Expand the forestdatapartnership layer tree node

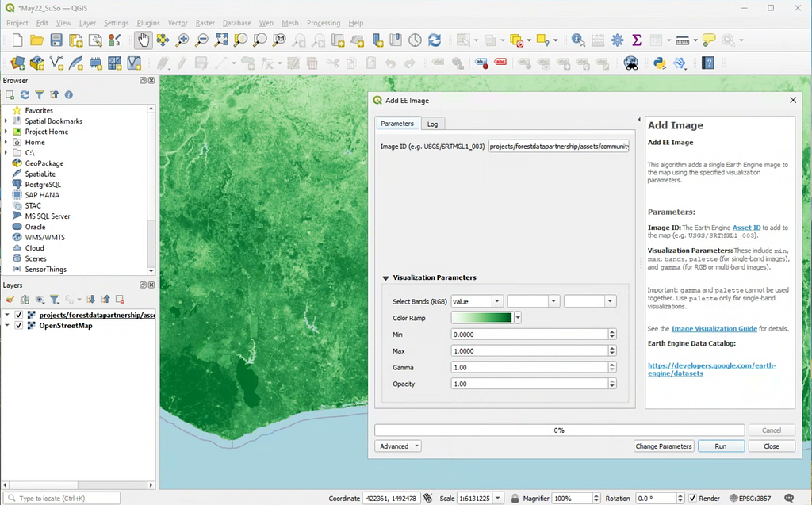click(7, 315)
